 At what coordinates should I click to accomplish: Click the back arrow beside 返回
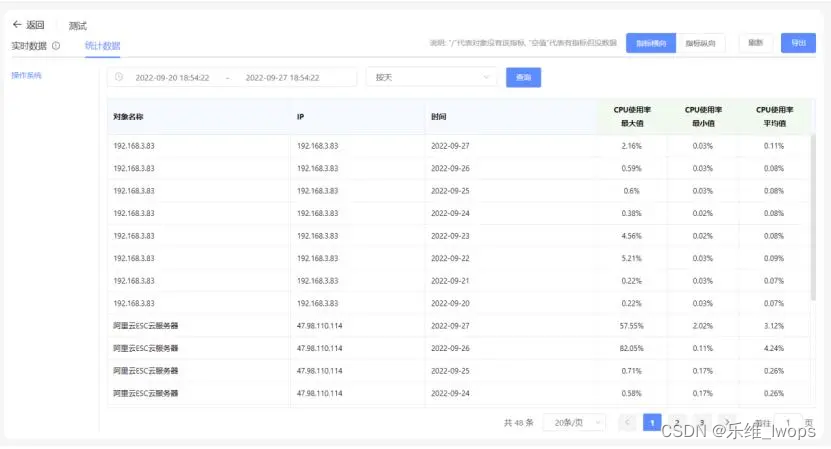[17, 24]
